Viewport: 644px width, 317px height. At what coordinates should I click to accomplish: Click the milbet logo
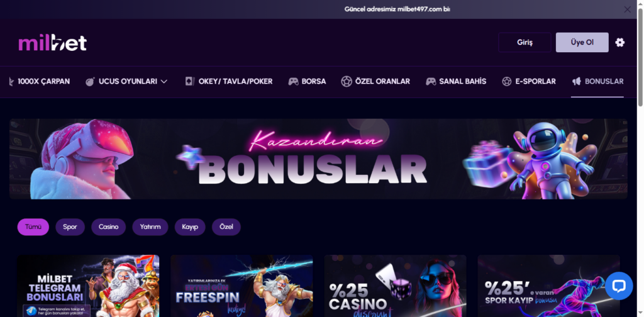[53, 43]
